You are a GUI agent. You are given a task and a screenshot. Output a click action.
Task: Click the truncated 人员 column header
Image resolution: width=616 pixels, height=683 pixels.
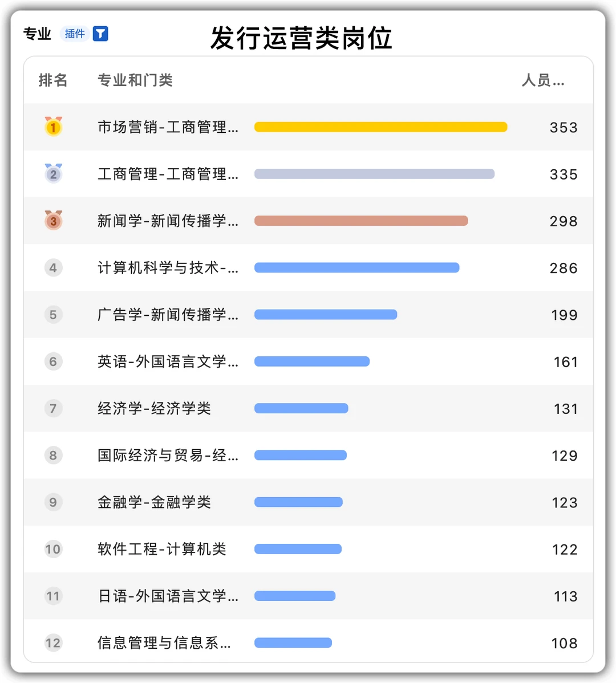tap(542, 80)
